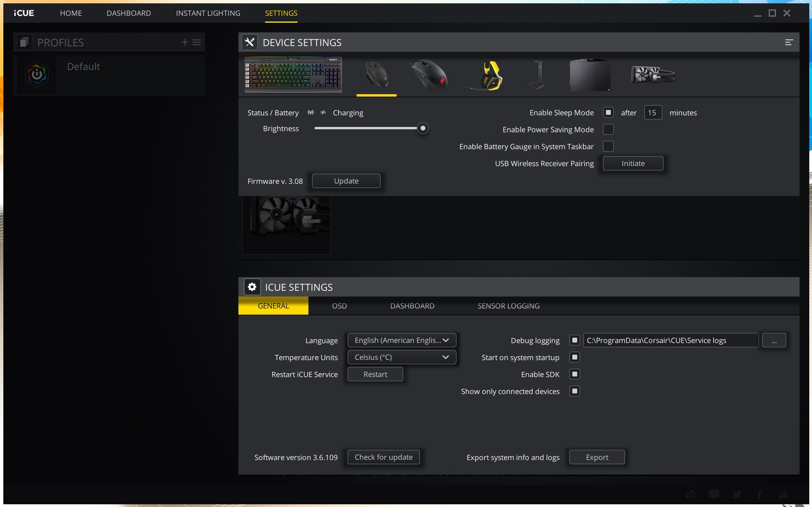Open the Language dropdown
The height and width of the screenshot is (507, 812).
pos(401,340)
